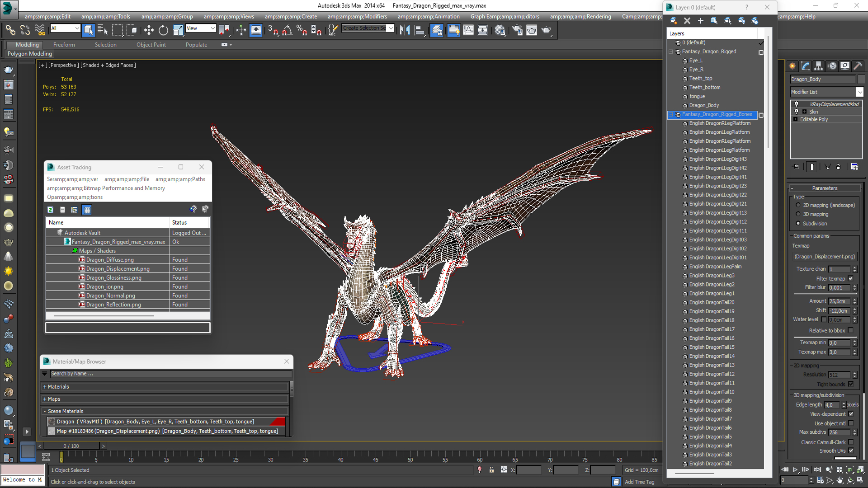Click the timeline slider at 0 / 100
Image resolution: width=868 pixels, height=488 pixels.
[x=71, y=446]
